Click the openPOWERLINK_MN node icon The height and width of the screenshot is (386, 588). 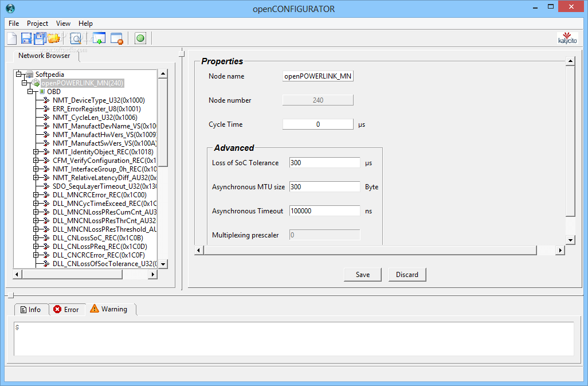tap(36, 83)
